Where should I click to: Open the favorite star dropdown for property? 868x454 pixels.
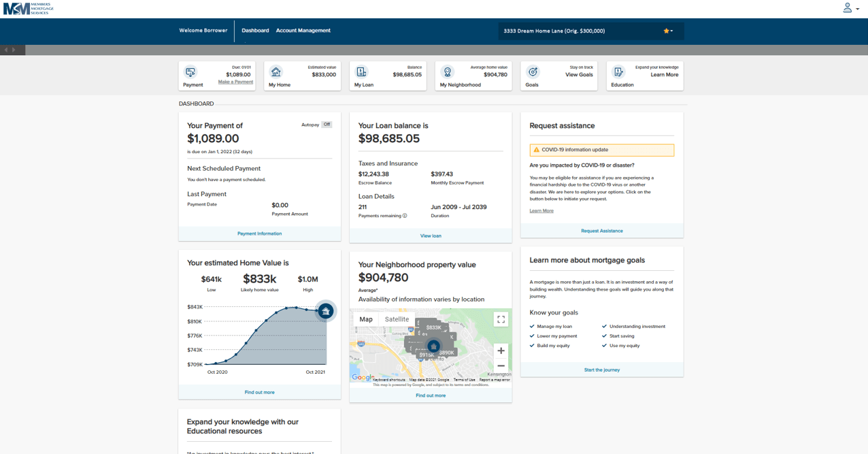[668, 31]
